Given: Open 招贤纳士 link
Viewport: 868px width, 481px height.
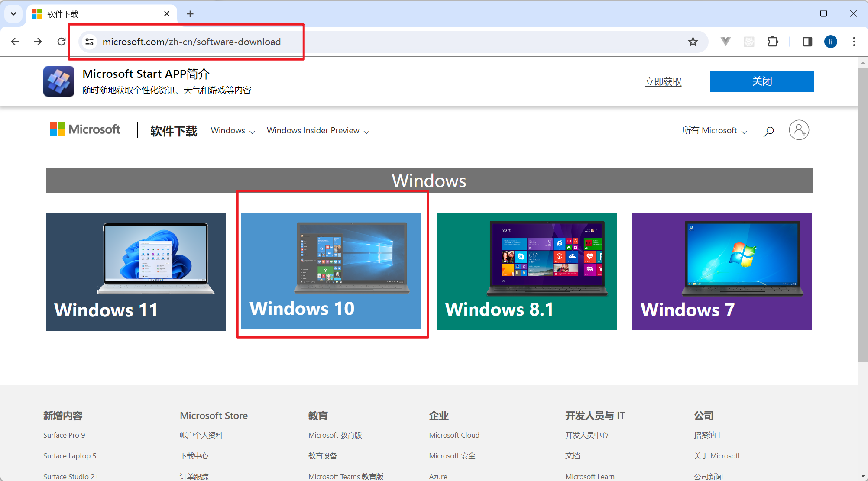Looking at the screenshot, I should 708,435.
